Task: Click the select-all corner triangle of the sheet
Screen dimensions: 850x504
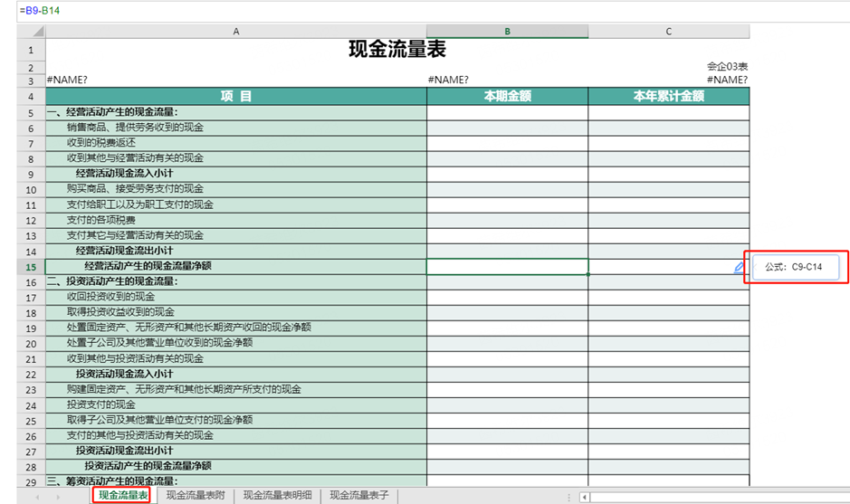Action: [38, 32]
